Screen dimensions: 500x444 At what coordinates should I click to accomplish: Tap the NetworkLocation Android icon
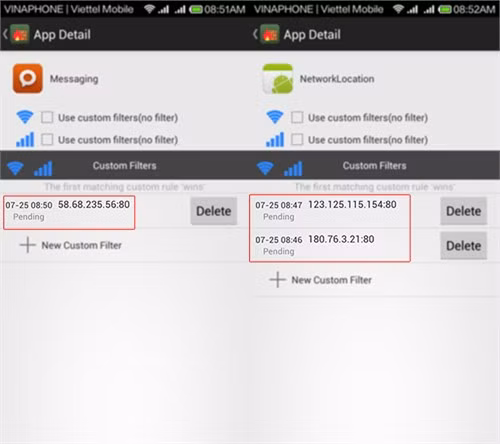(278, 79)
